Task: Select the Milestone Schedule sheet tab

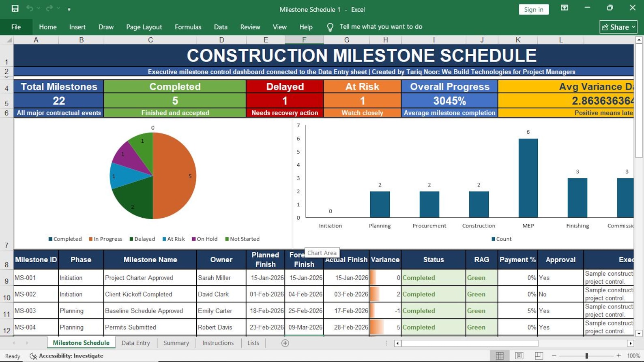Action: tap(81, 343)
